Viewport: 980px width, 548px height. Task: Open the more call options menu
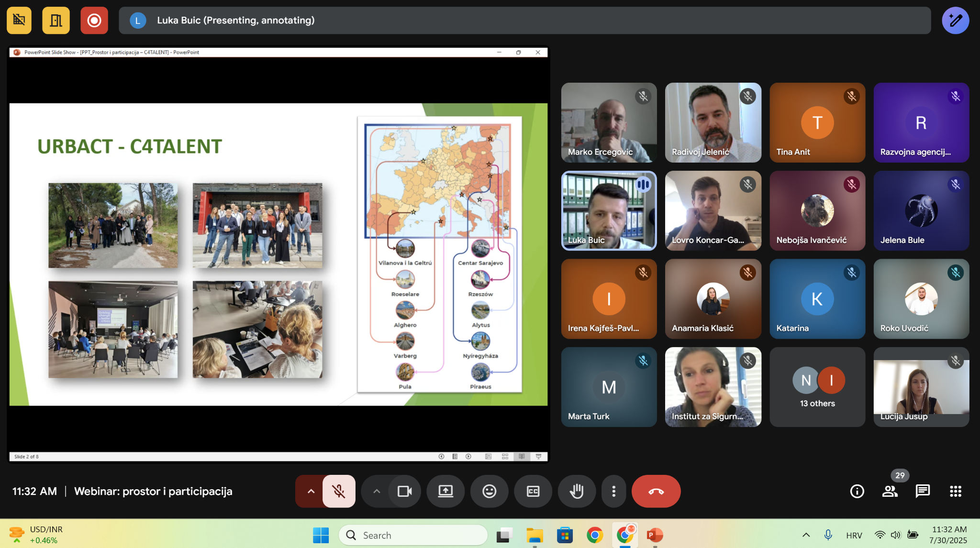tap(614, 491)
